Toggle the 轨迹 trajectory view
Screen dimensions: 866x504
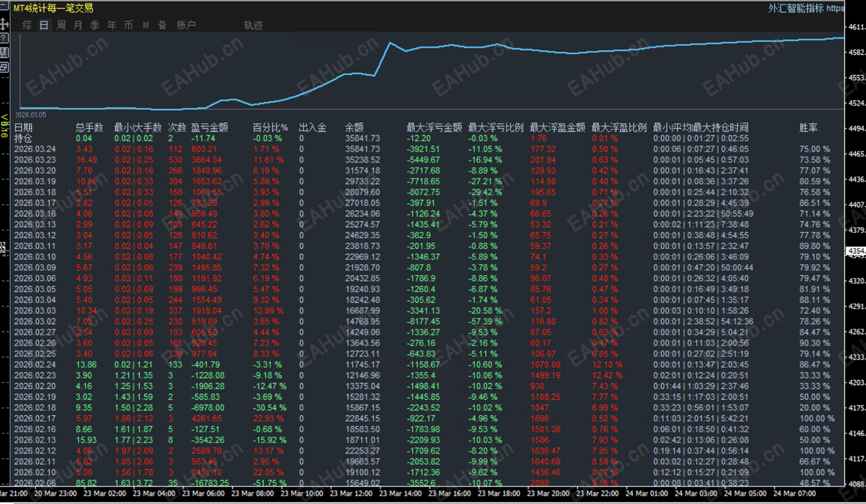253,25
